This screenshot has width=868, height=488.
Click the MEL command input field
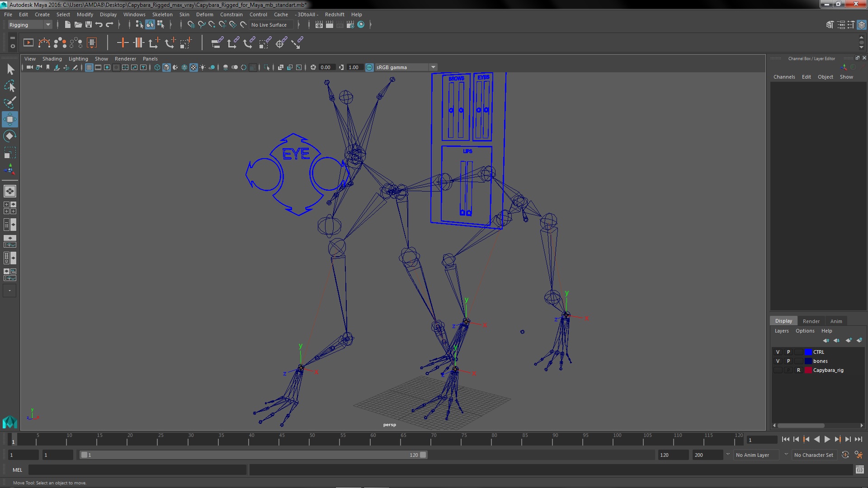(137, 470)
